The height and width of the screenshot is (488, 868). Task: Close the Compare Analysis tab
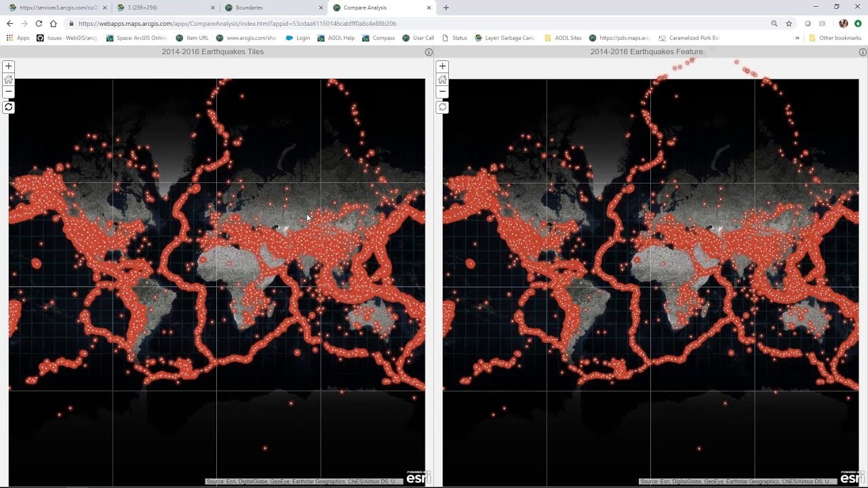pos(429,7)
